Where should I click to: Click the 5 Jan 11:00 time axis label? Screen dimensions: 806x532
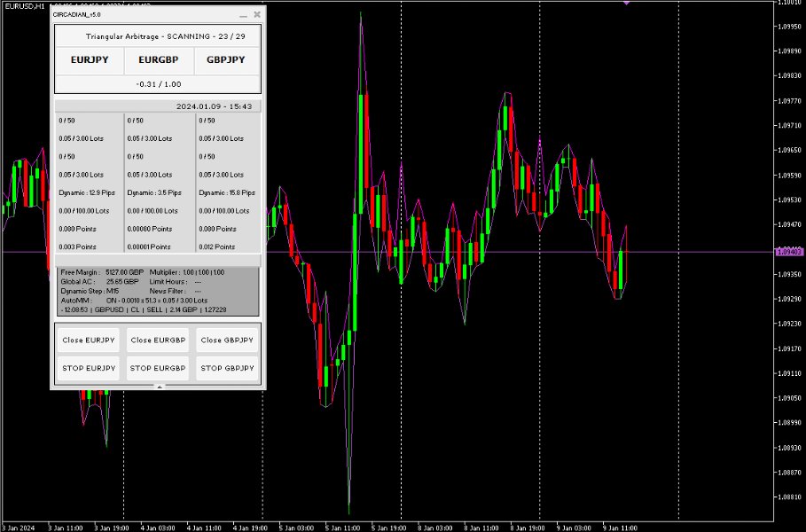343,528
